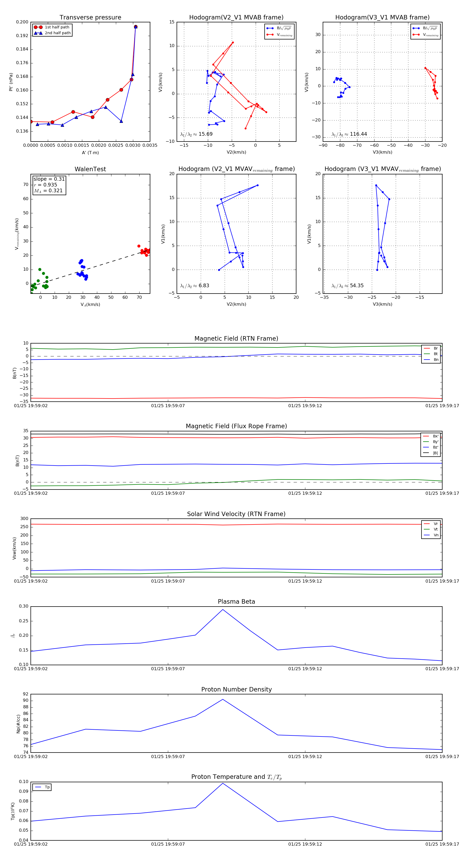Screen dimensions: 473x868
Task: Click the 'Br' legend entry
Action: click(431, 349)
